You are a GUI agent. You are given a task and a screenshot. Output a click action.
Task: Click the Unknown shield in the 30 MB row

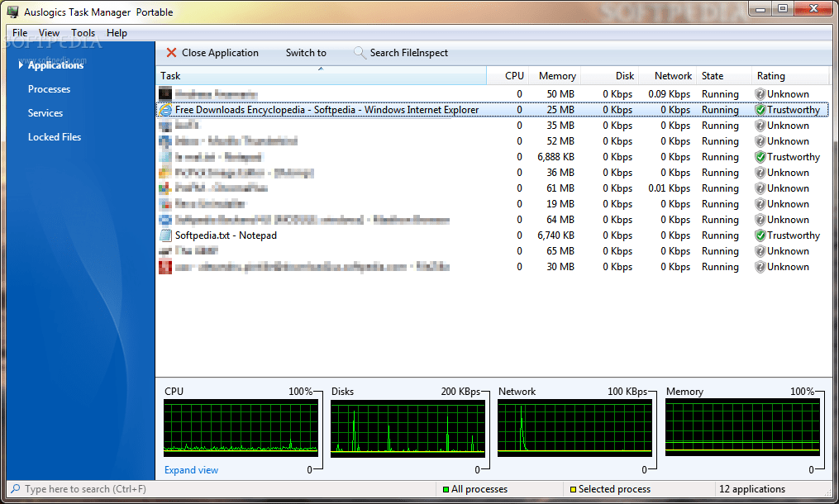coord(760,267)
